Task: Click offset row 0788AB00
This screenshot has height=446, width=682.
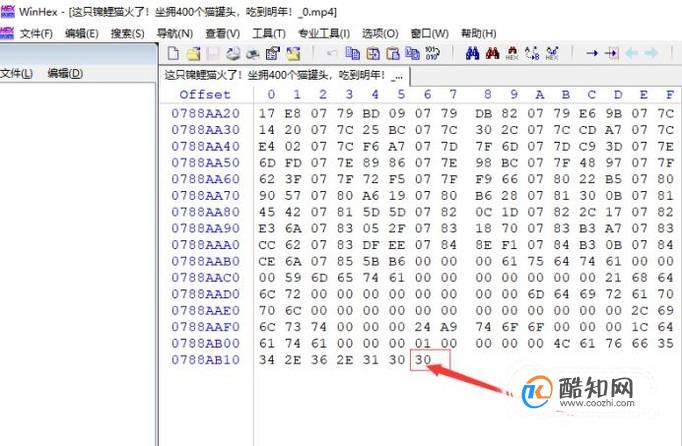Action: 205,343
